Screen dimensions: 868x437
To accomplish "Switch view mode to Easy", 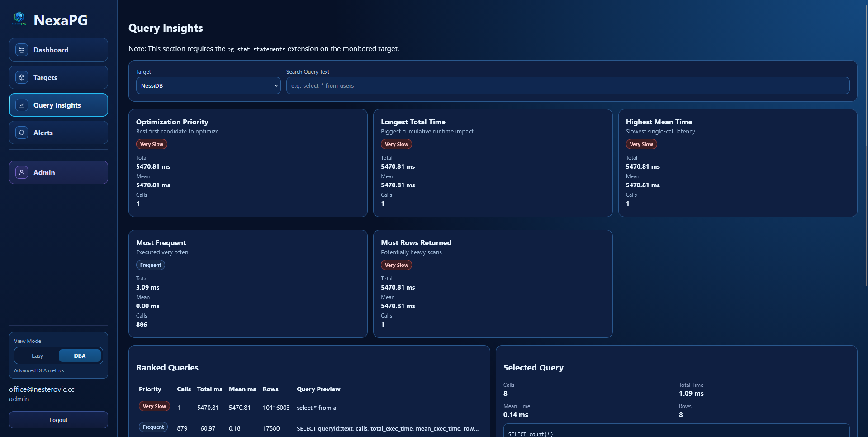I will click(37, 356).
